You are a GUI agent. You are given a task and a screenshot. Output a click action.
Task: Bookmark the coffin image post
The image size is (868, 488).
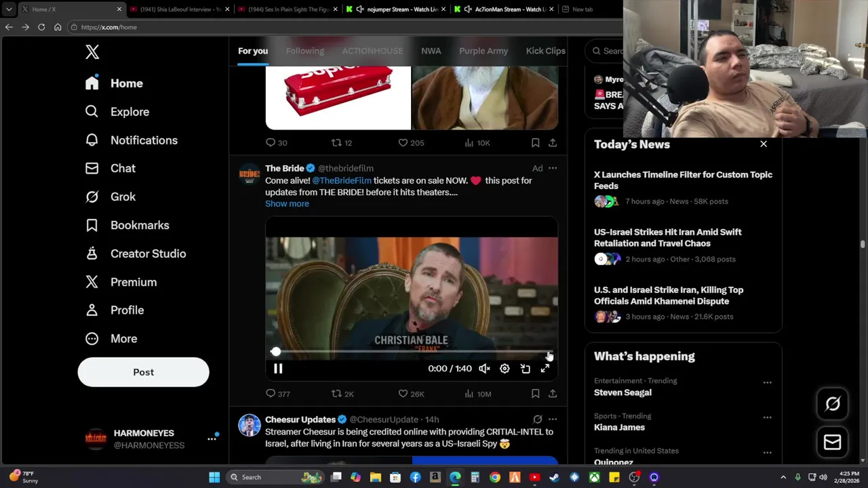[x=535, y=143]
